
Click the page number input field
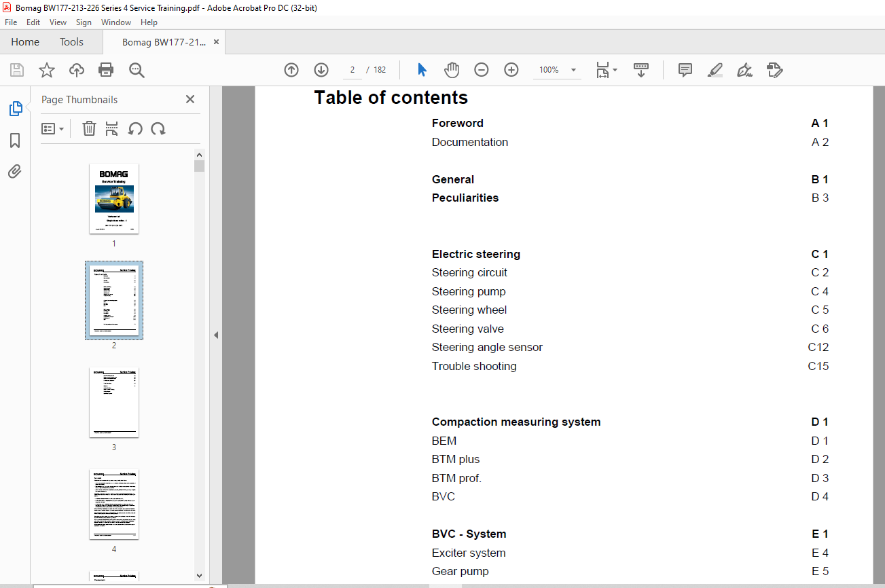pos(353,70)
